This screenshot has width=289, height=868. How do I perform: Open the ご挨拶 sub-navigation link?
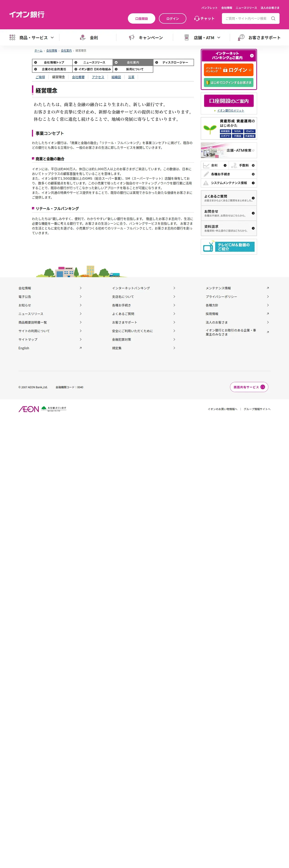[40, 77]
